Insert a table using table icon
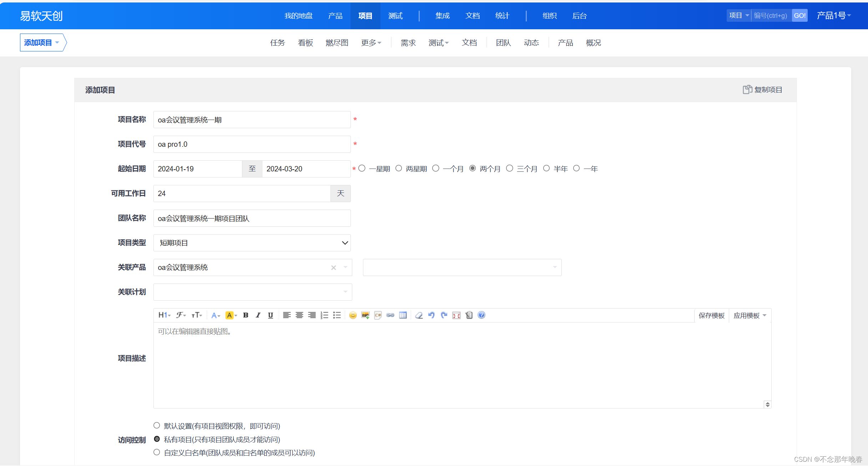Image resolution: width=868 pixels, height=466 pixels. (x=403, y=315)
